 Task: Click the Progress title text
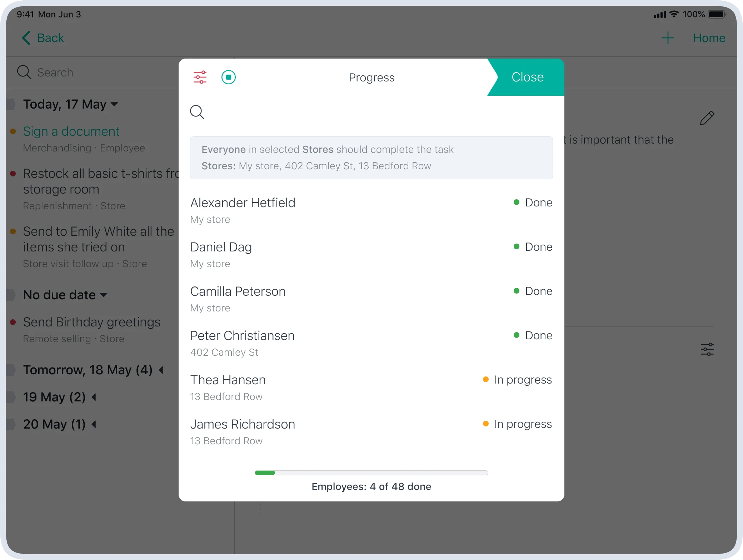pyautogui.click(x=371, y=77)
